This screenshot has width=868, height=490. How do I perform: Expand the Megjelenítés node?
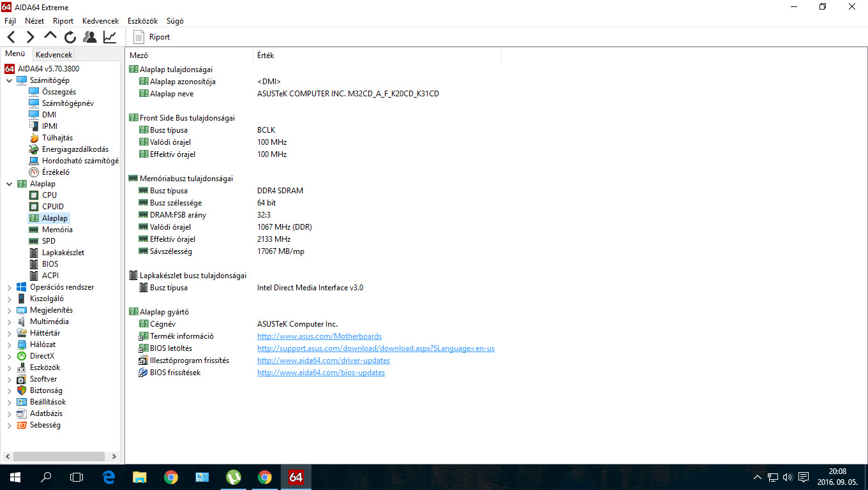pos(9,310)
